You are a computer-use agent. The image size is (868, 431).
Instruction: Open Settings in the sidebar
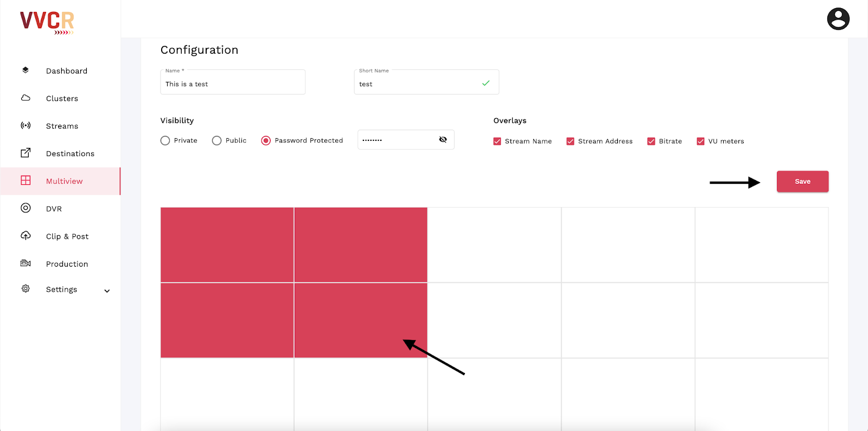tap(61, 290)
